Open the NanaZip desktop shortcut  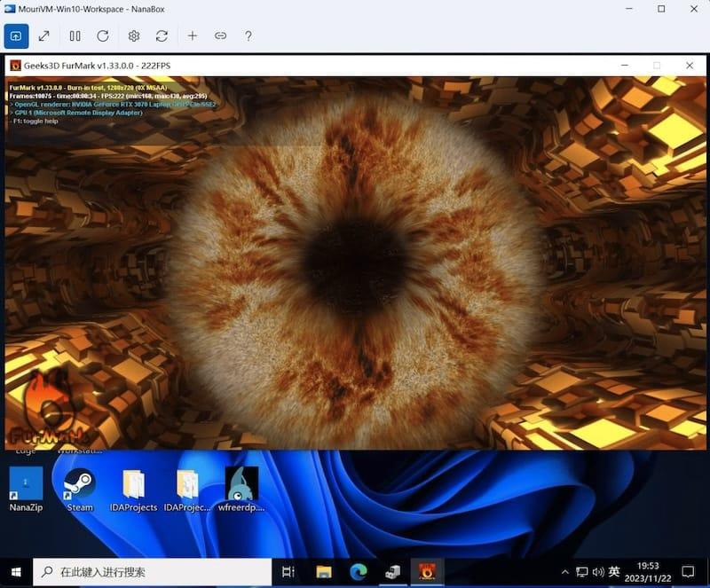(26, 490)
